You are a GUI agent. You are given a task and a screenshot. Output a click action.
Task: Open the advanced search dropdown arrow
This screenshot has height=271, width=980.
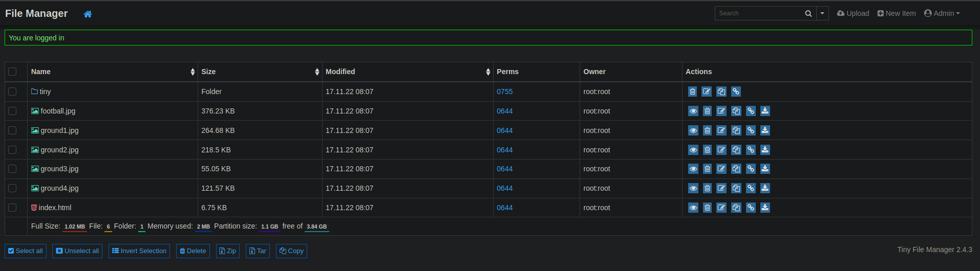click(x=822, y=13)
